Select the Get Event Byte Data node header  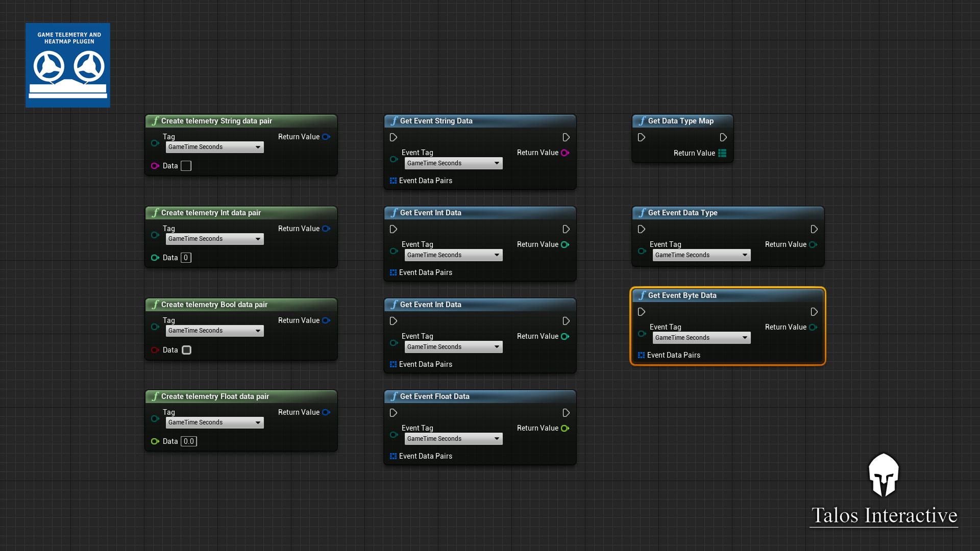pyautogui.click(x=681, y=295)
